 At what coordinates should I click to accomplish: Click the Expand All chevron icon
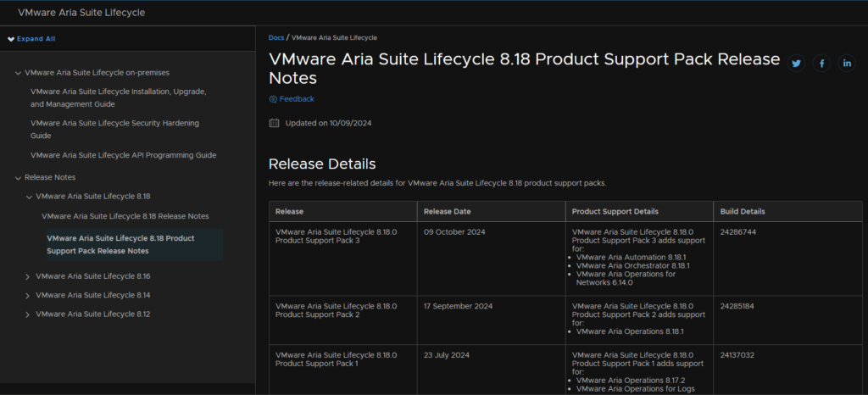click(x=11, y=39)
